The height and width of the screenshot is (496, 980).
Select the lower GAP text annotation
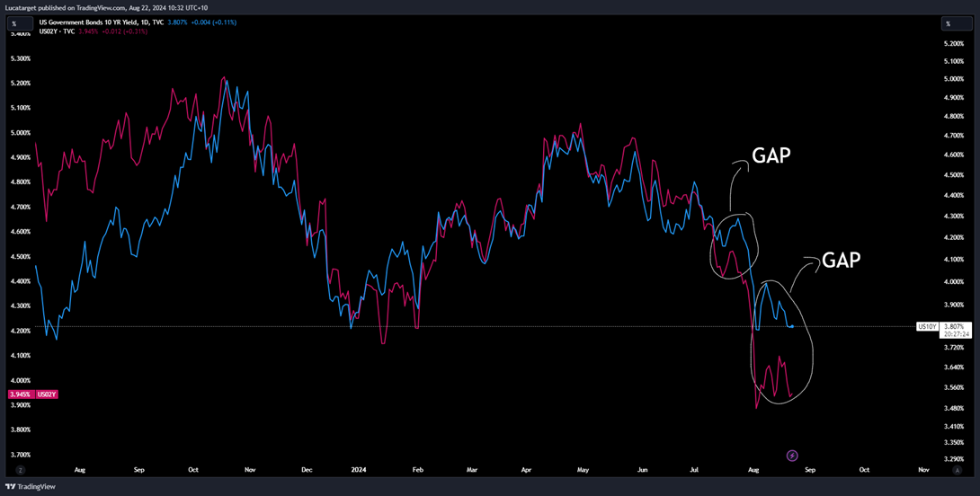point(842,261)
